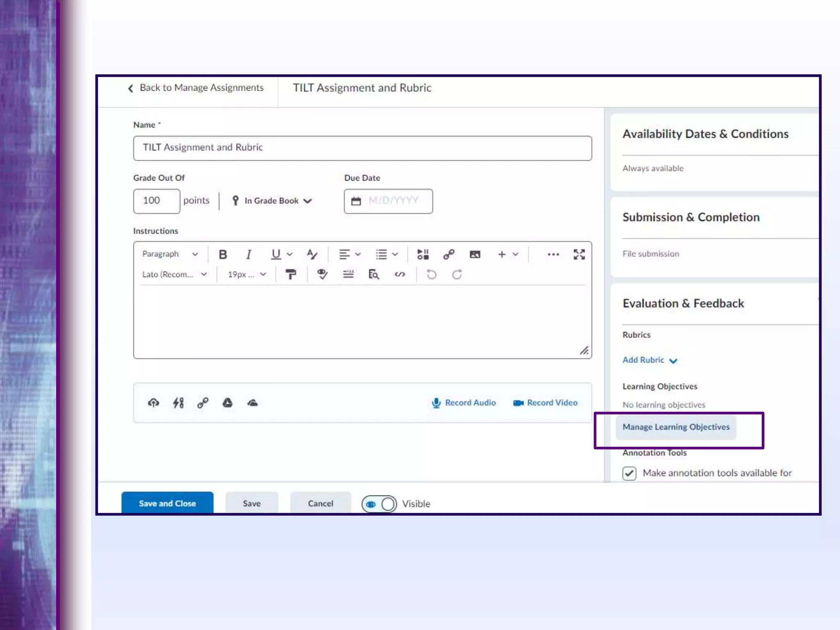Expand Availability Dates & Conditions section
Image resolution: width=840 pixels, height=630 pixels.
[705, 134]
